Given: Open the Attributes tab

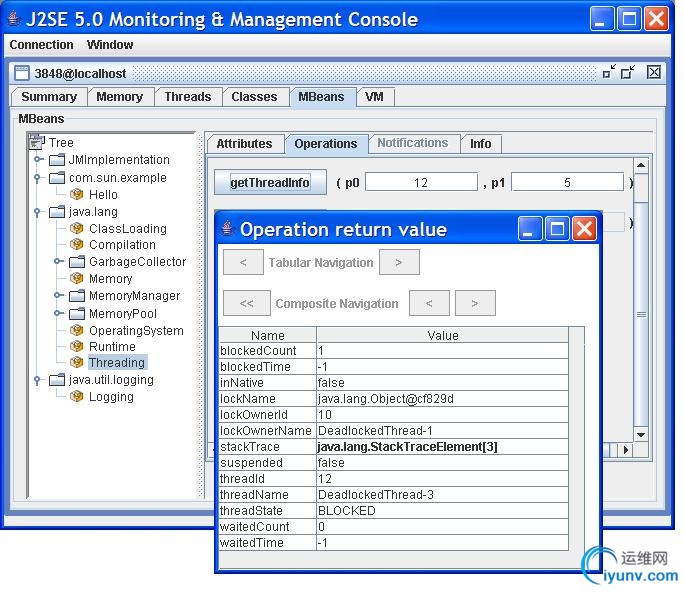Looking at the screenshot, I should [244, 144].
